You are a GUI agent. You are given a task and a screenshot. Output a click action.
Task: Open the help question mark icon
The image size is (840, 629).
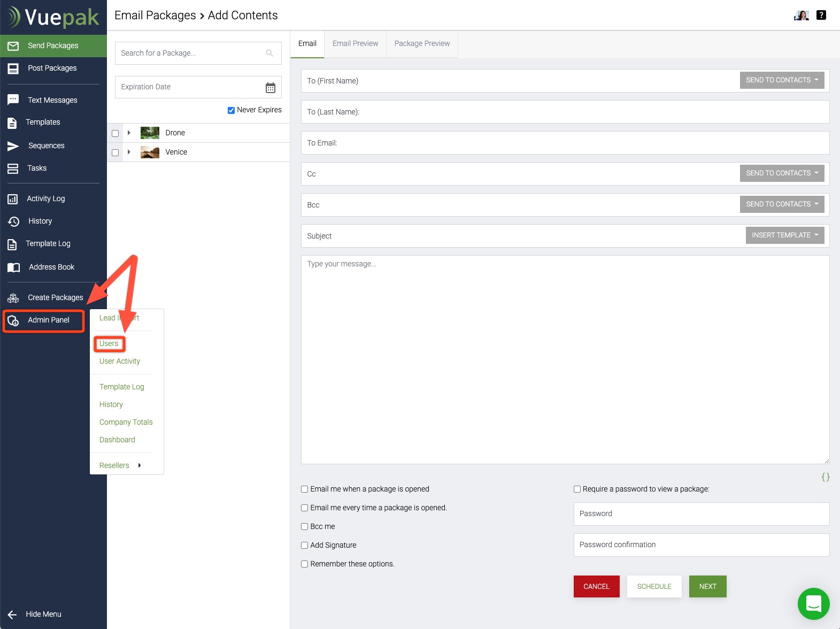821,16
